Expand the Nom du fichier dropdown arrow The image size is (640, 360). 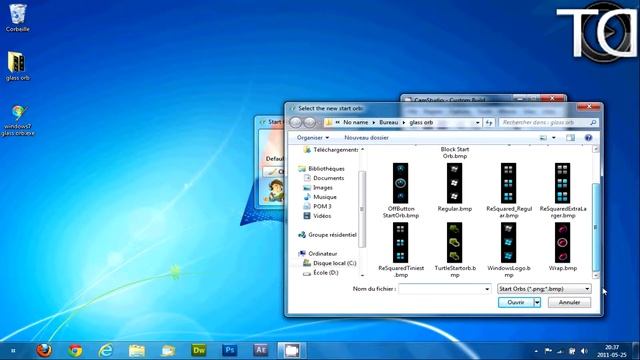(x=487, y=289)
